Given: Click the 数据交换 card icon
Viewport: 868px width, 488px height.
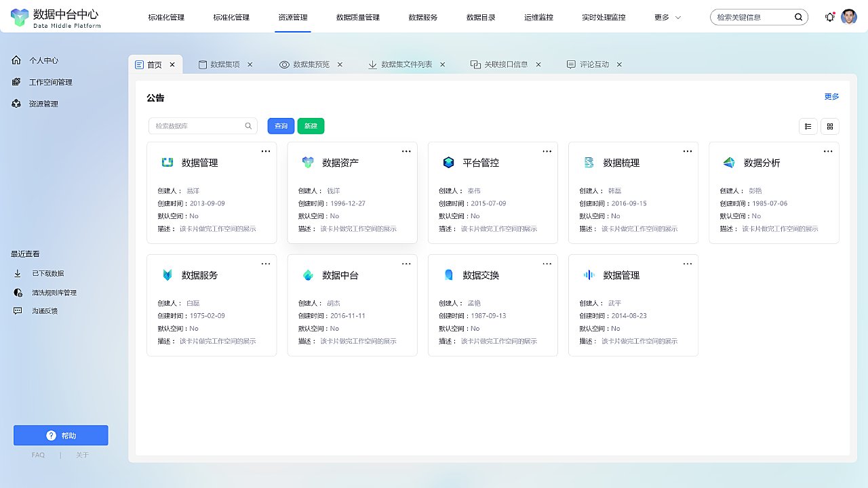Looking at the screenshot, I should tap(448, 275).
